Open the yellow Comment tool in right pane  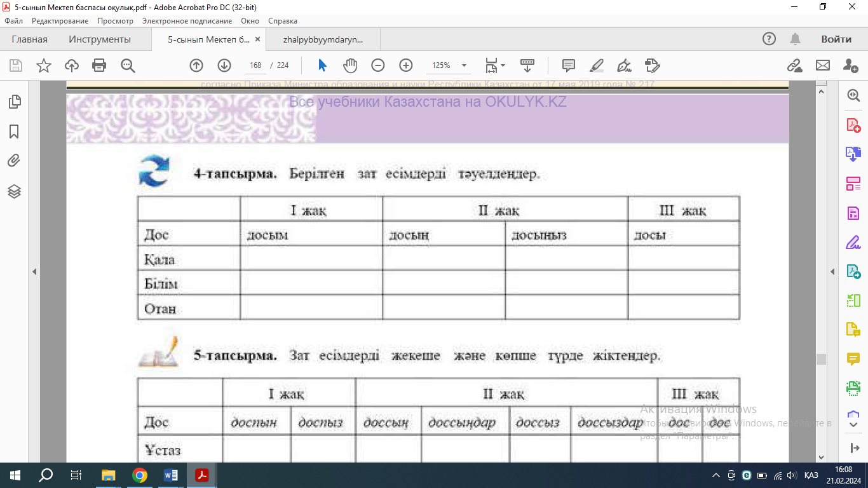coord(853,359)
